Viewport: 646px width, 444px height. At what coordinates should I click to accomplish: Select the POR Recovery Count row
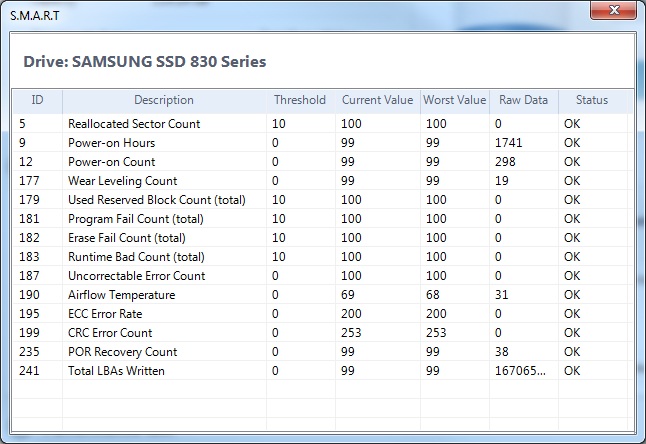click(x=323, y=351)
